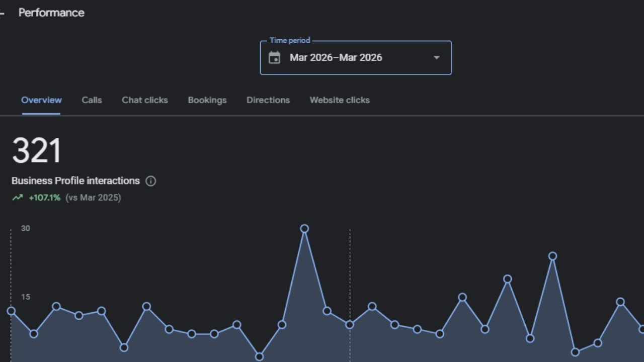644x362 pixels.
Task: Select the Overview tab
Action: [x=41, y=100]
